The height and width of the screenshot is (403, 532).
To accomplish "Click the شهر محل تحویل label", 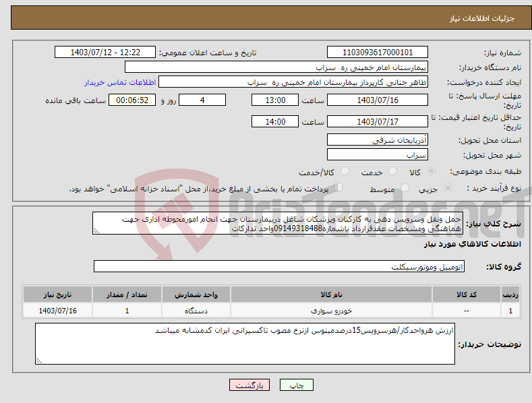I will coord(492,156).
